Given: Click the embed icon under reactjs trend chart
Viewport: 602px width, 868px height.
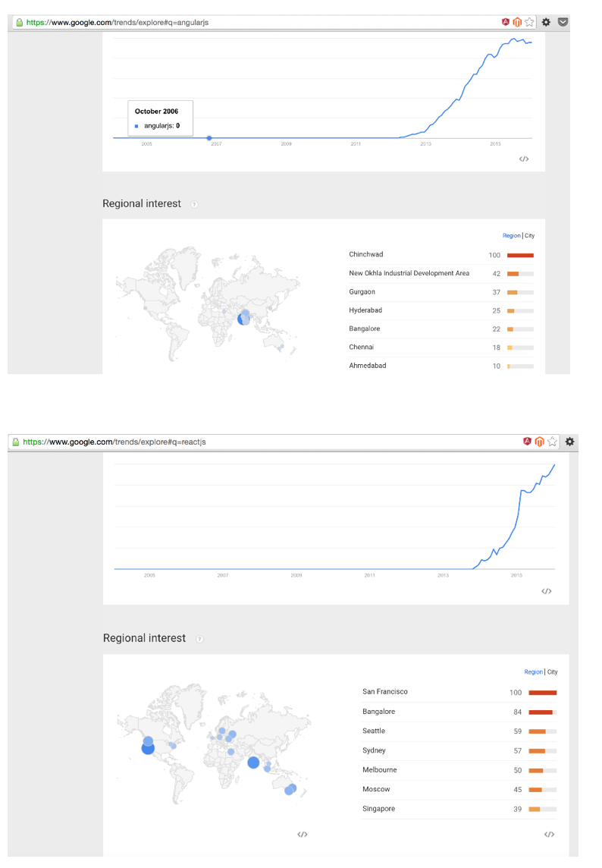Looking at the screenshot, I should click(546, 591).
